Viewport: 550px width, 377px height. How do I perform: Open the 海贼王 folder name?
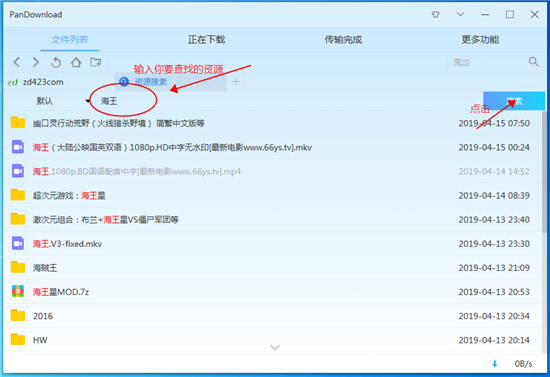click(45, 268)
